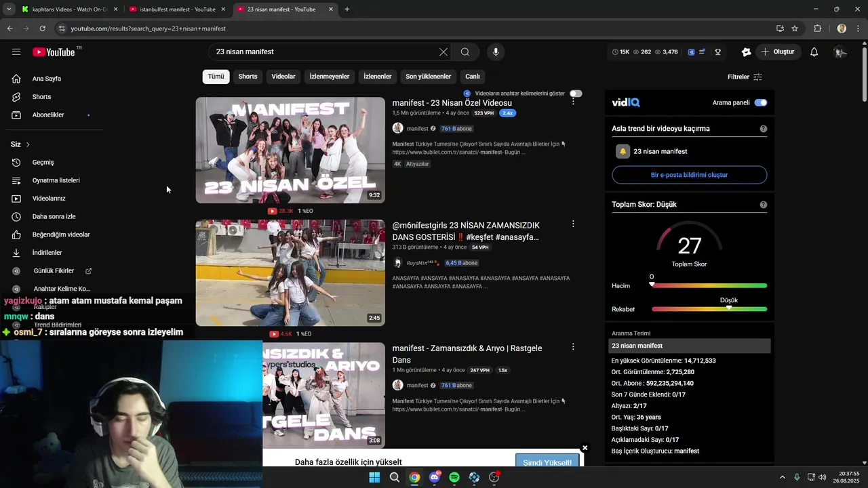
Task: Select the Tümü filter chip
Action: (x=216, y=77)
